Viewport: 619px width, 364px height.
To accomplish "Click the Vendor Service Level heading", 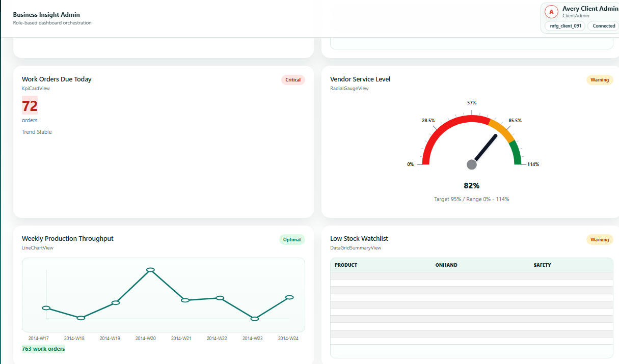I will [x=360, y=79].
